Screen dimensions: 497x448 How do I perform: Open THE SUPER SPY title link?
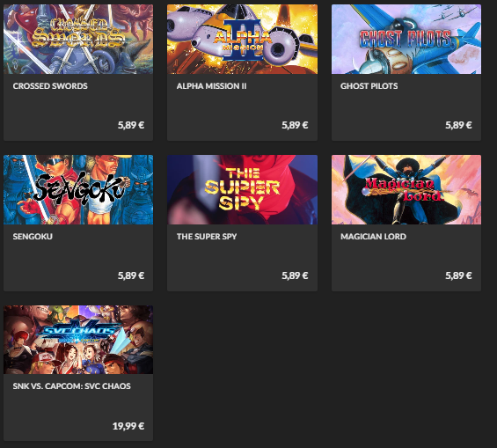tap(207, 237)
